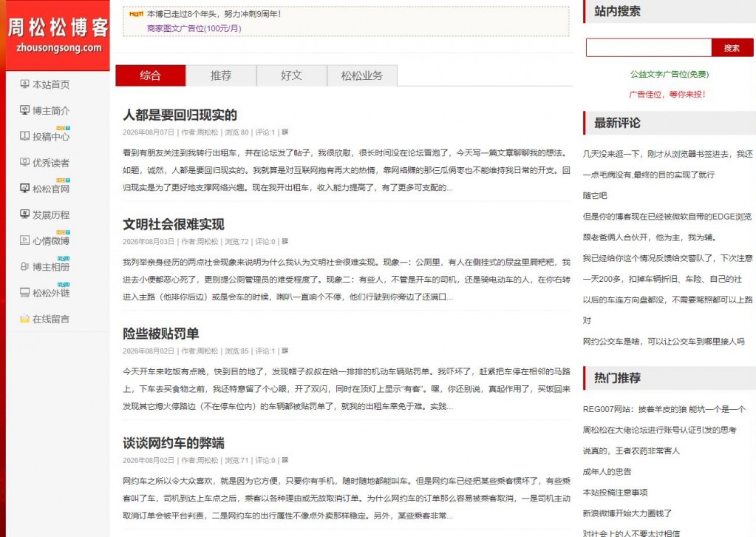Open the article 文明社会很难实现
Viewport: 756px width, 537px height.
pyautogui.click(x=174, y=224)
